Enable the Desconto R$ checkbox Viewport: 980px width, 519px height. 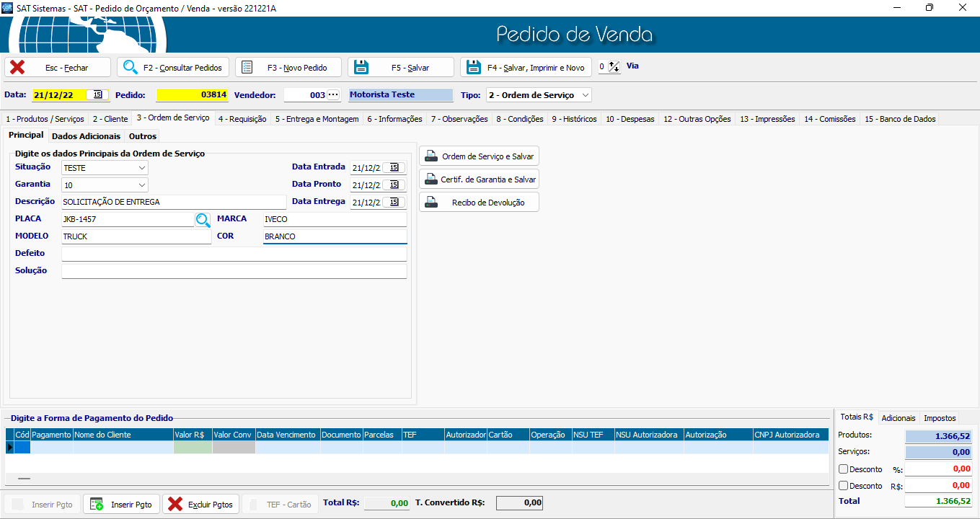point(844,486)
